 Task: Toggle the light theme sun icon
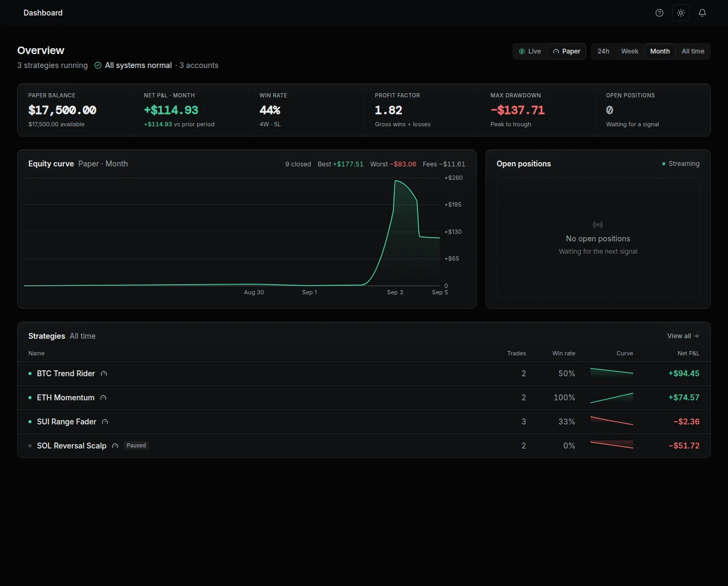pyautogui.click(x=681, y=13)
